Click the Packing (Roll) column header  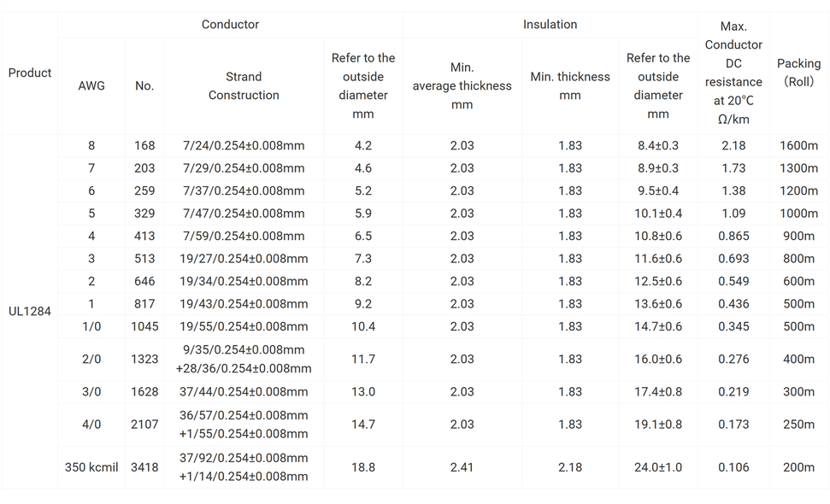tap(798, 73)
